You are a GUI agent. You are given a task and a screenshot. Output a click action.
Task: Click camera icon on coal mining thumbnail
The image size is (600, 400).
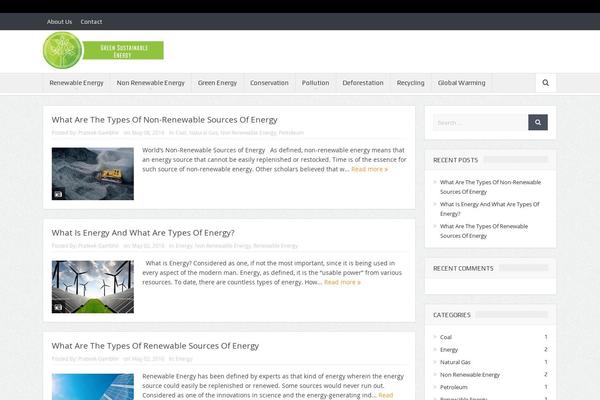[58, 194]
